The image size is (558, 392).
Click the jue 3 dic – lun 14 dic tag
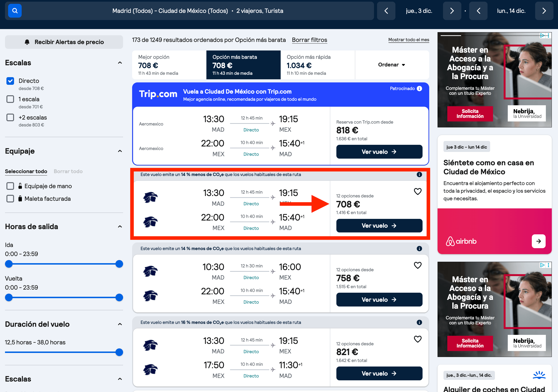pyautogui.click(x=466, y=147)
